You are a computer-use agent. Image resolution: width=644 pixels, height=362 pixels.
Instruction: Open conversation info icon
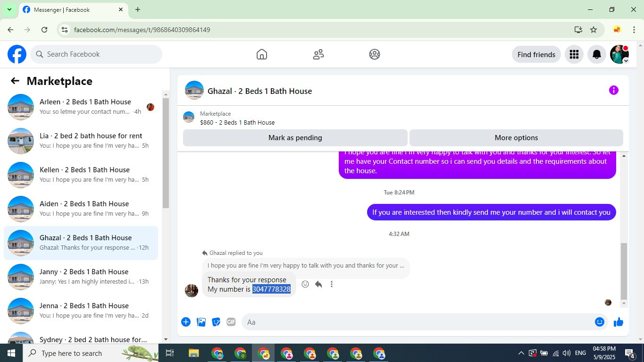[x=614, y=90]
